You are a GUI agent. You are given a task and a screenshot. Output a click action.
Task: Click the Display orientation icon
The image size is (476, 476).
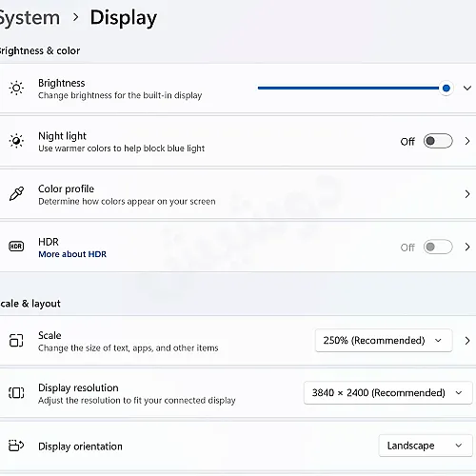(x=16, y=446)
